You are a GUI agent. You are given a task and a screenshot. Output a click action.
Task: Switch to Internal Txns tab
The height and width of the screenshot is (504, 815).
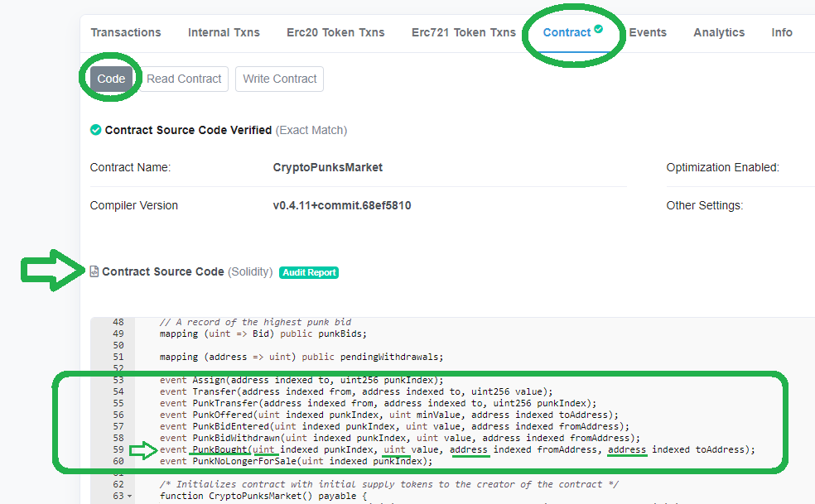pyautogui.click(x=224, y=32)
